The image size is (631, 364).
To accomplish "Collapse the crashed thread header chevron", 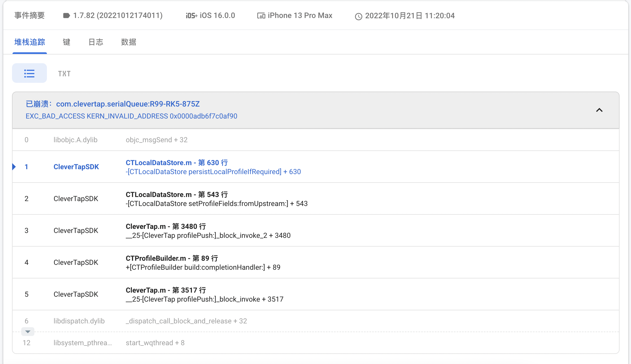I will [599, 110].
